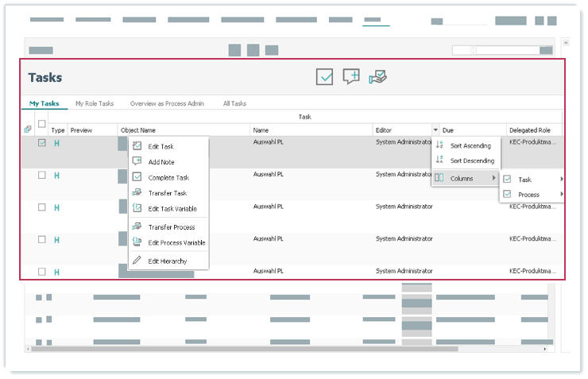Viewport: 588px width, 379px height.
Task: Select Transfer Process menu entry
Action: pyautogui.click(x=168, y=227)
